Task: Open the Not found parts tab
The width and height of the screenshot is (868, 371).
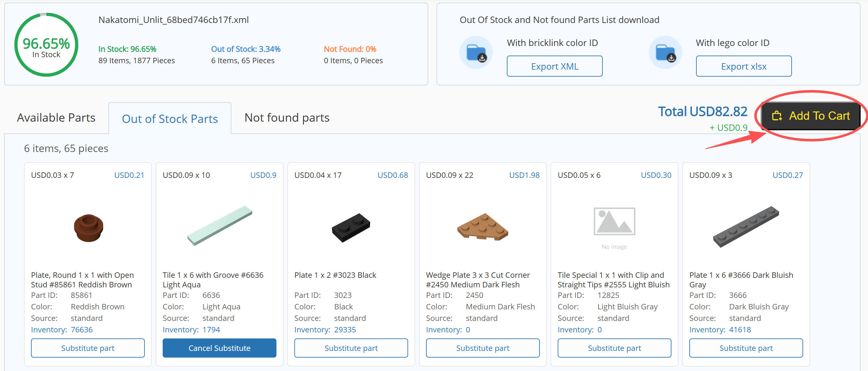Action: 287,118
